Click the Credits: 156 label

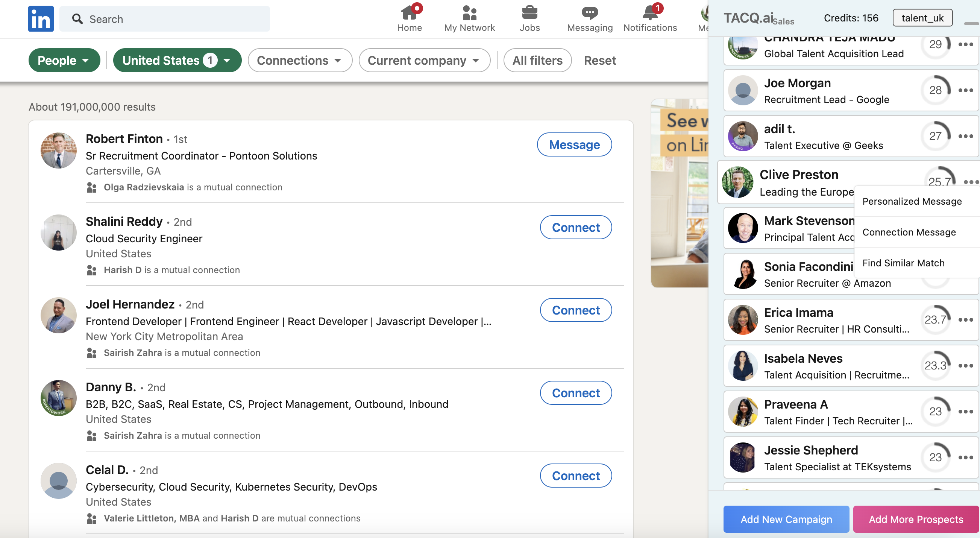851,18
